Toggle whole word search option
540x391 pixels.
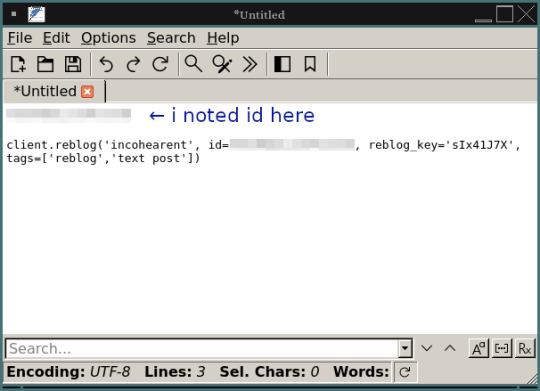coord(502,349)
